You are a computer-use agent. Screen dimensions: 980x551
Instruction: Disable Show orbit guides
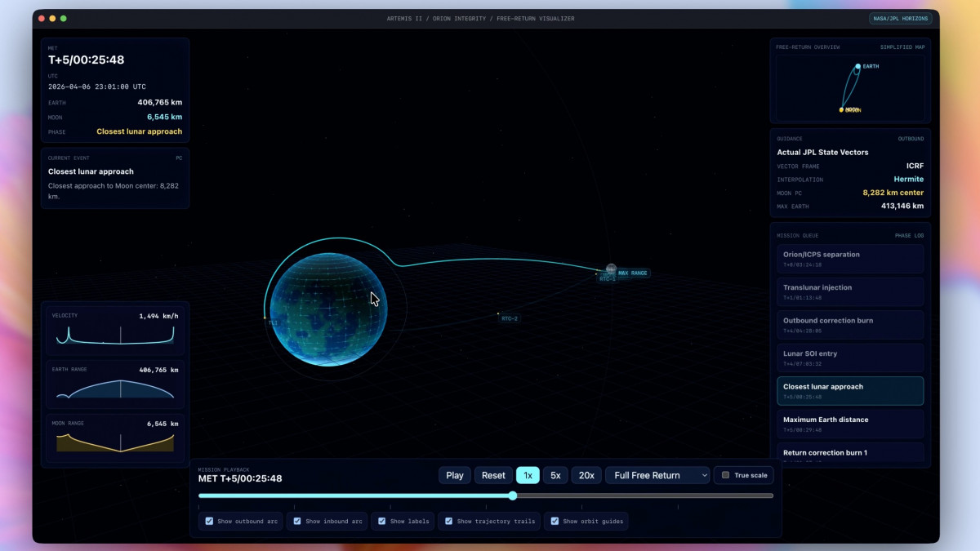tap(555, 521)
